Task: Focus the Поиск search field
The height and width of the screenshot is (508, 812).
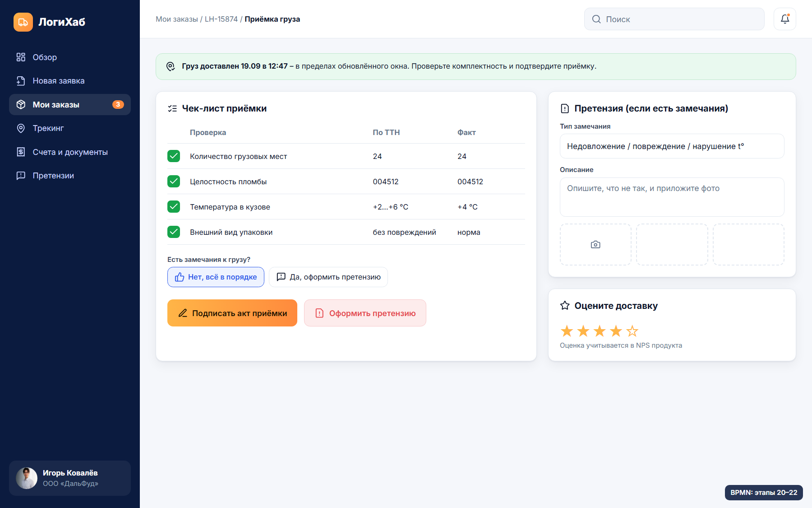Action: tap(674, 19)
